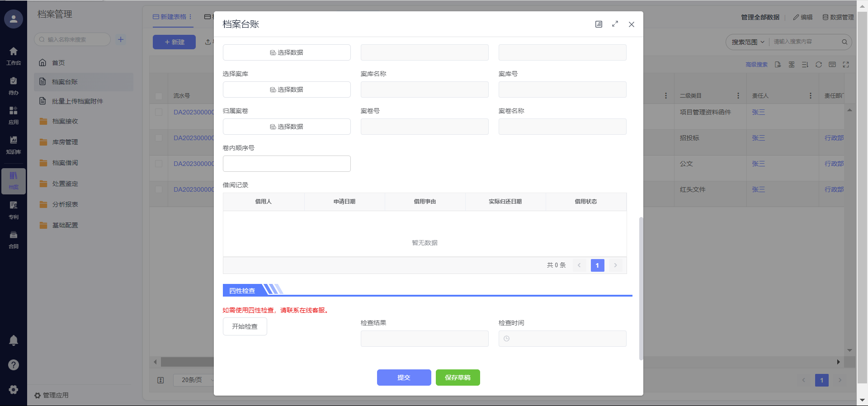Open the 搜索范围 dropdown

point(748,42)
